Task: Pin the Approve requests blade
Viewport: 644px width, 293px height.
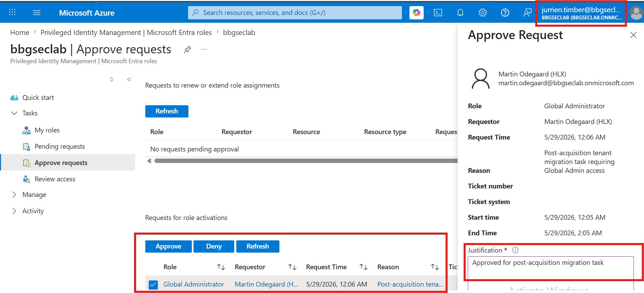Action: click(187, 50)
